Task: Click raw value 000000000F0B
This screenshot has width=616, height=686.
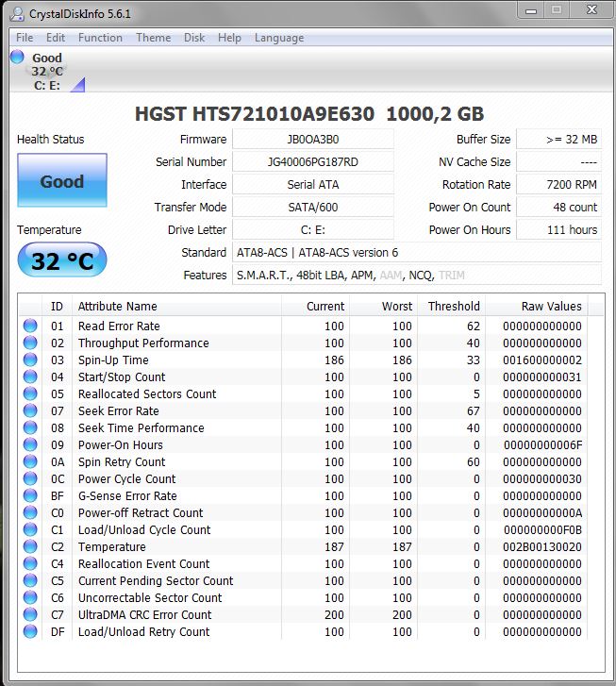Action: tap(542, 529)
